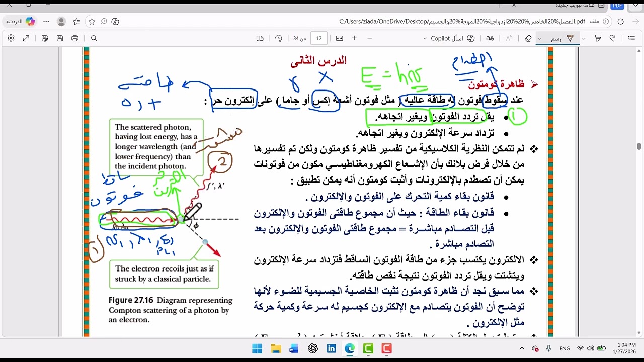Click the Read aloud icon
Viewport: 644px width, 362px height.
coord(509,38)
